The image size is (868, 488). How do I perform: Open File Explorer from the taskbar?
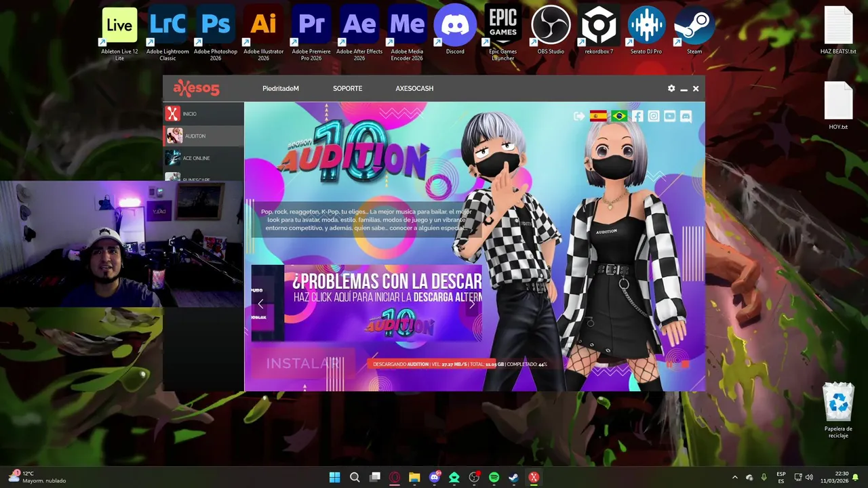pos(414,478)
